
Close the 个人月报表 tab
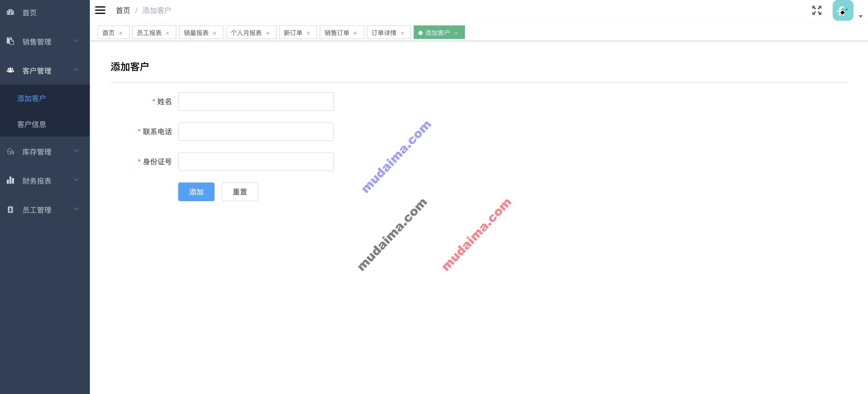[x=268, y=33]
